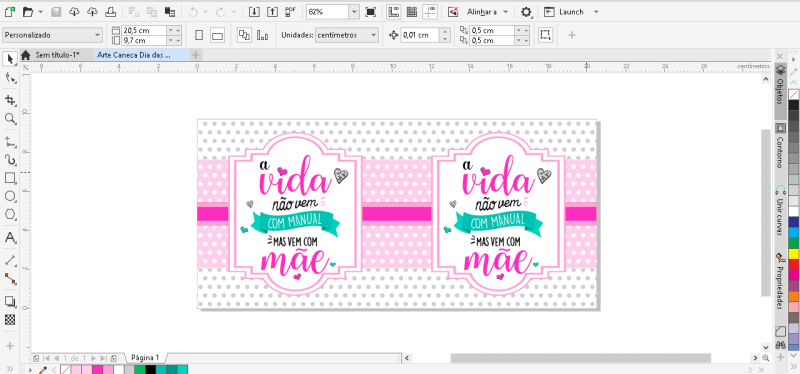Click the Open folder icon
This screenshot has height=374, width=800.
(x=28, y=11)
